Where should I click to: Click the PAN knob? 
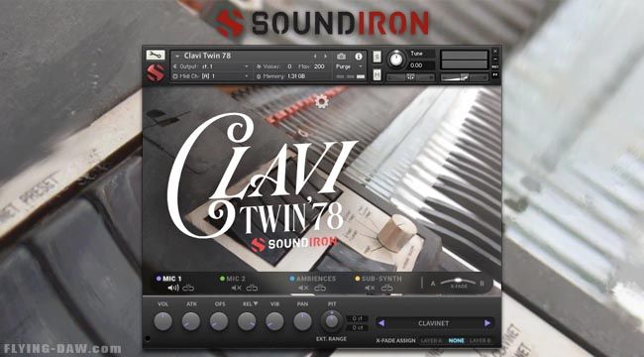tap(303, 321)
